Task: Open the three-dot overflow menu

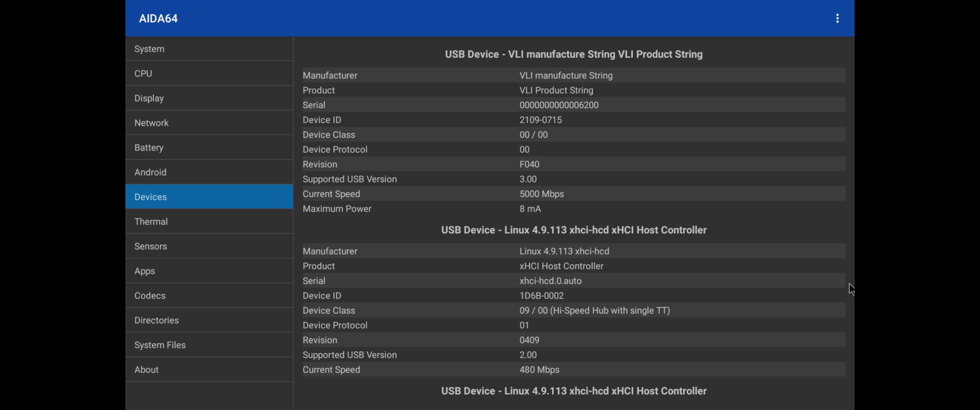Action: [x=837, y=18]
